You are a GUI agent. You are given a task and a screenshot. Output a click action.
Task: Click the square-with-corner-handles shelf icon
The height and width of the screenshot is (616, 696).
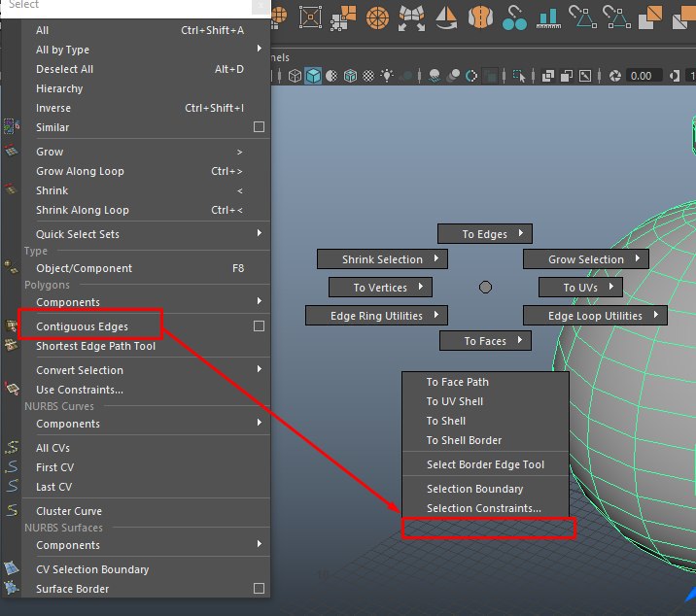coord(310,17)
